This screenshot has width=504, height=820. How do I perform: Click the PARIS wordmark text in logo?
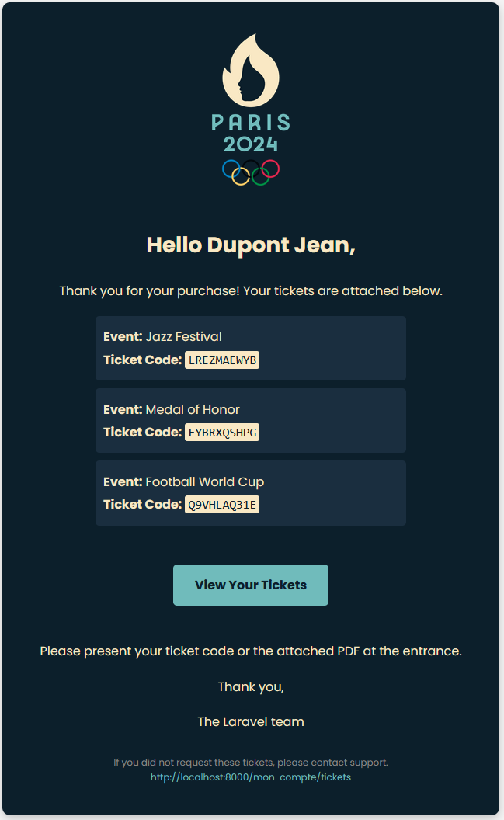(251, 123)
